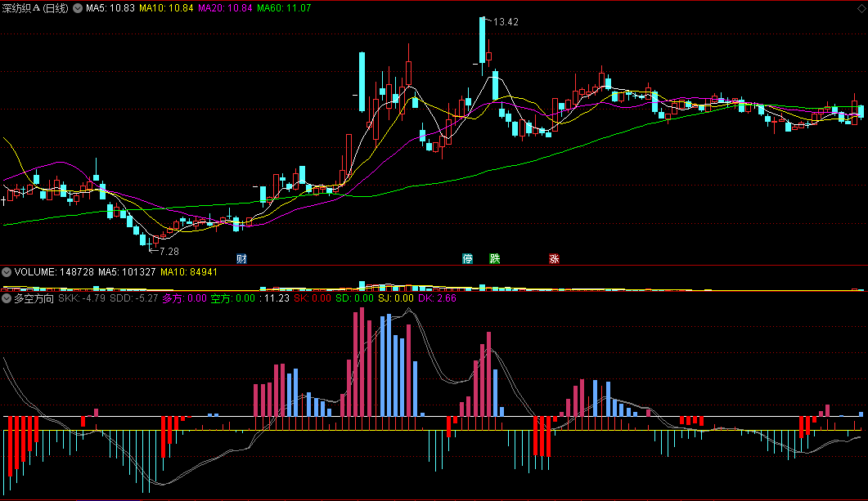Click the red SK: 0.00 value
Screen dimensions: 868x501
[313, 298]
